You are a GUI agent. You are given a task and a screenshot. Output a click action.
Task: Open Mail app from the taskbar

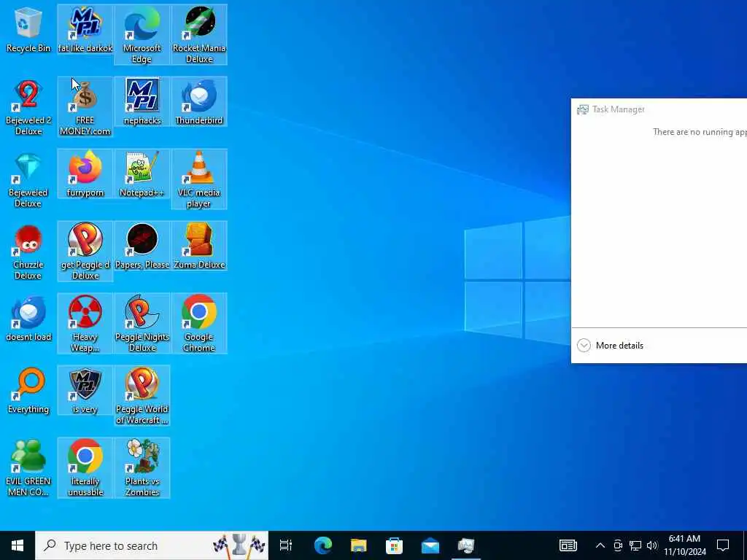430,545
